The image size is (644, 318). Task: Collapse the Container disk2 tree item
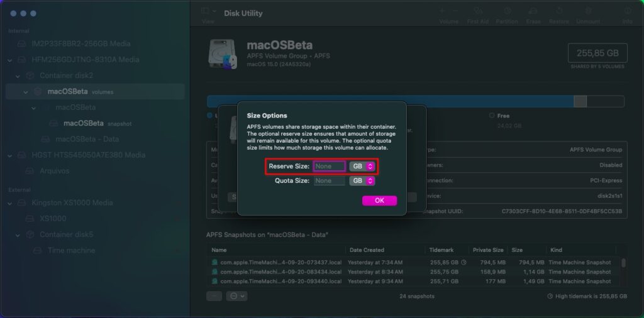(x=18, y=76)
